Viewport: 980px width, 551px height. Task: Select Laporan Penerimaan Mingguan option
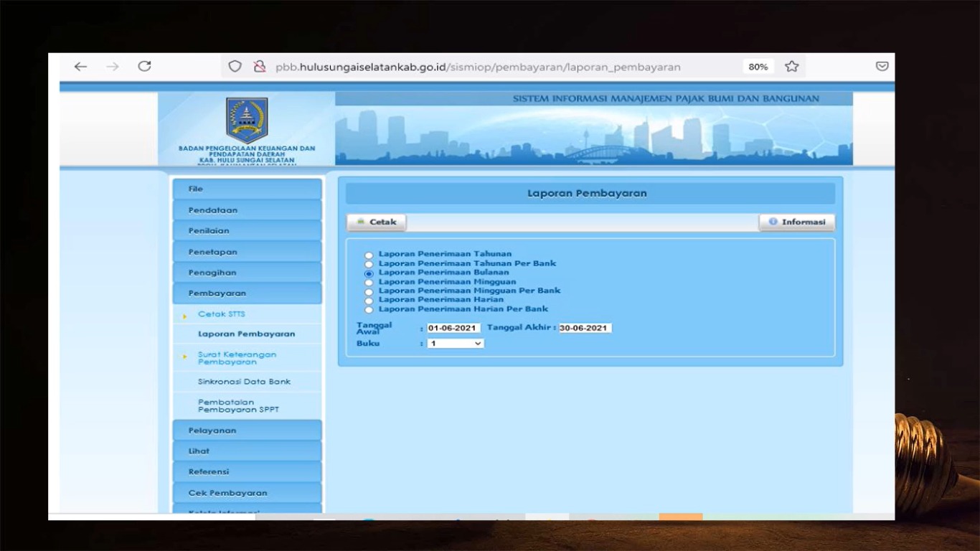369,283
